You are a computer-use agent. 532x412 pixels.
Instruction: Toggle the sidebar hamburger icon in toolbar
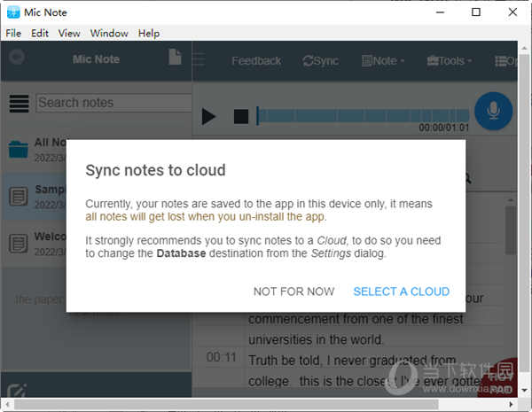199,59
